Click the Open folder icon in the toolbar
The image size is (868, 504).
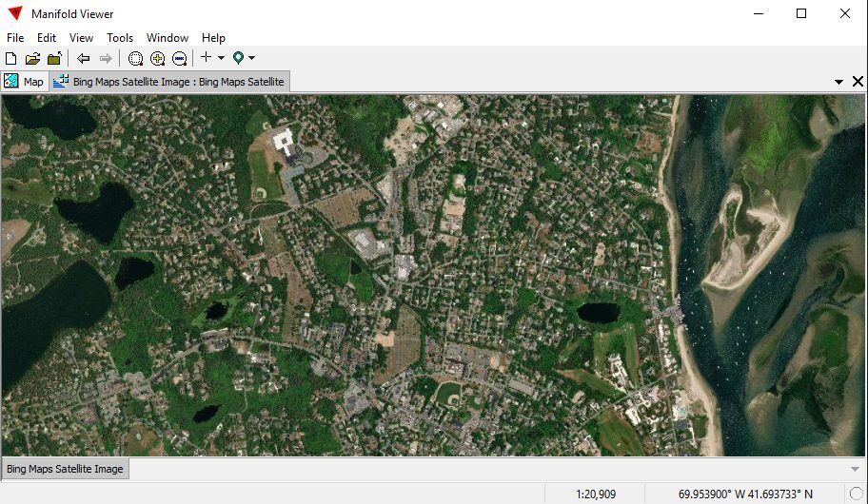point(32,59)
